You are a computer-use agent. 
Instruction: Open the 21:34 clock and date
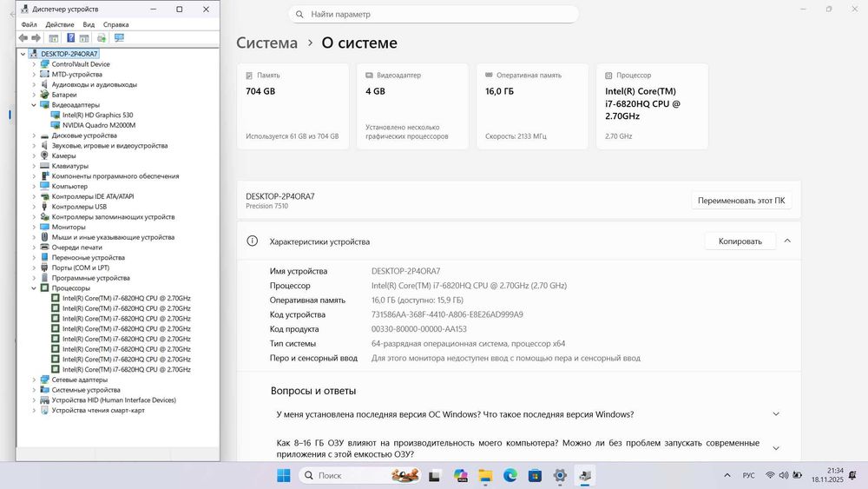pyautogui.click(x=827, y=475)
